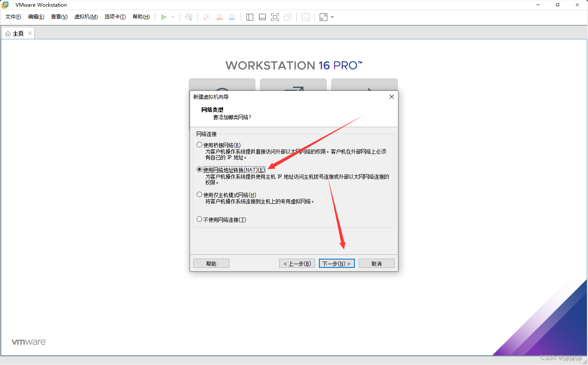
Task: Open the 查看(V) menu
Action: coord(59,17)
